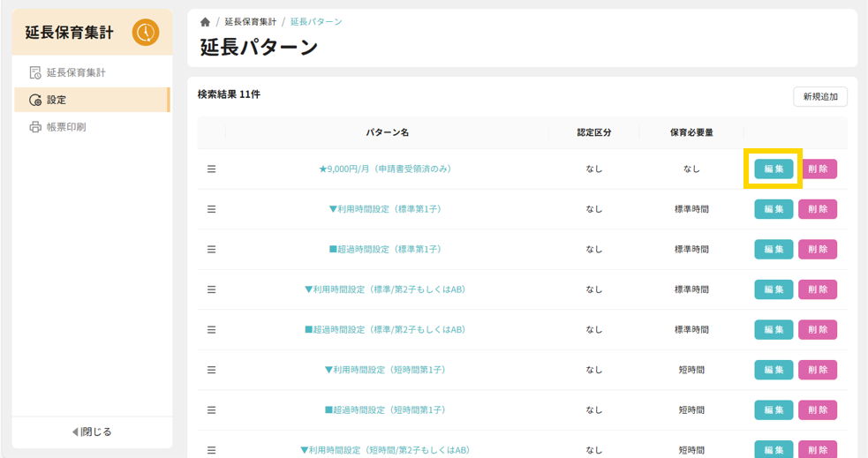Edit the ■超過時間設定（短時間第1子）pattern
This screenshot has height=458, width=868.
coord(774,410)
